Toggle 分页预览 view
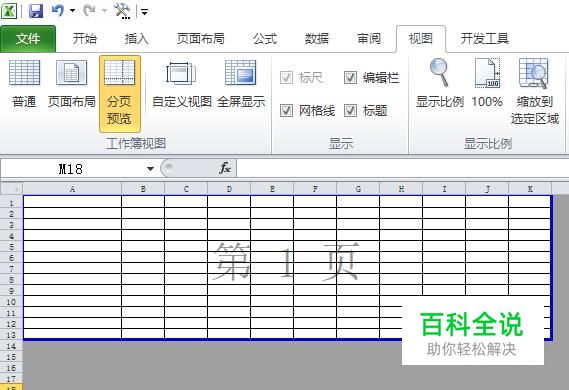Image resolution: width=569 pixels, height=390 pixels. 119,94
